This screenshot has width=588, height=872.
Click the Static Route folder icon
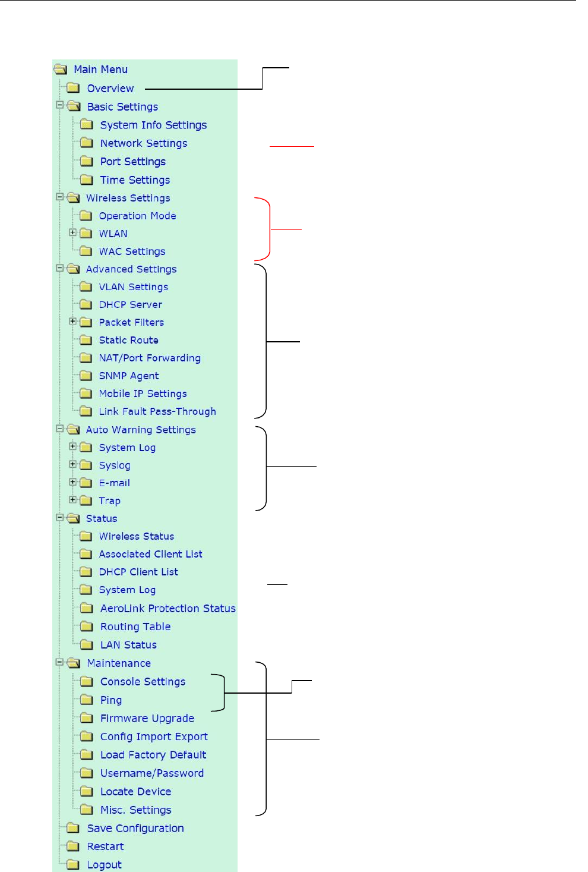point(86,341)
